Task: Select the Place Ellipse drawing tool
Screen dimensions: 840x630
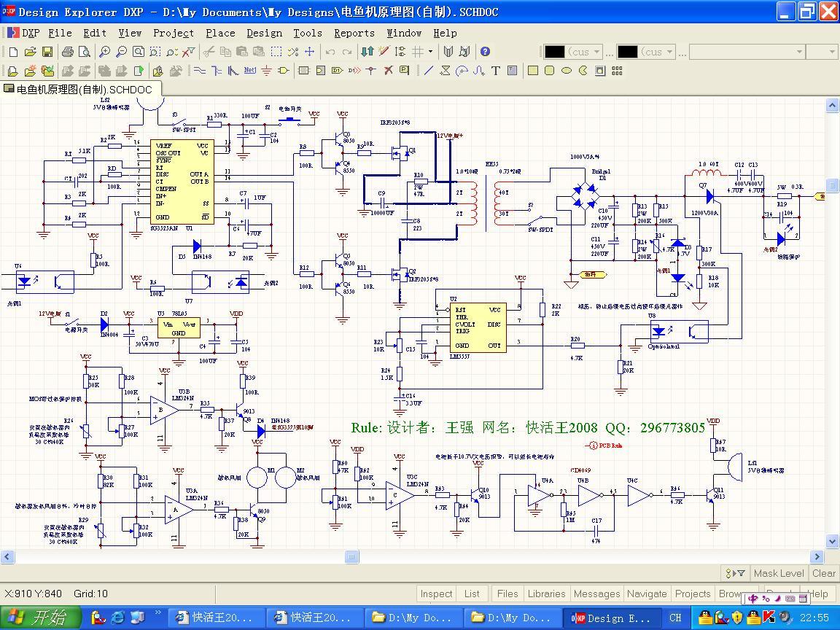Action: pyautogui.click(x=567, y=71)
